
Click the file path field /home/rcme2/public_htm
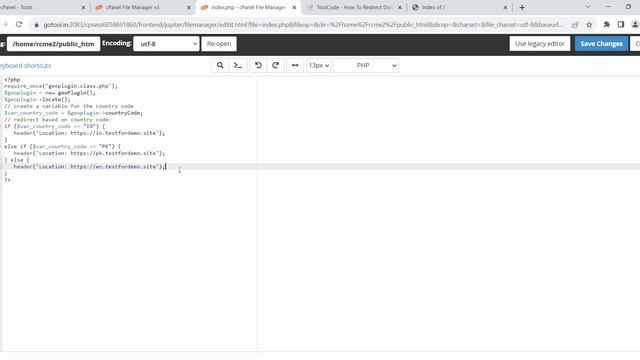[x=53, y=44]
